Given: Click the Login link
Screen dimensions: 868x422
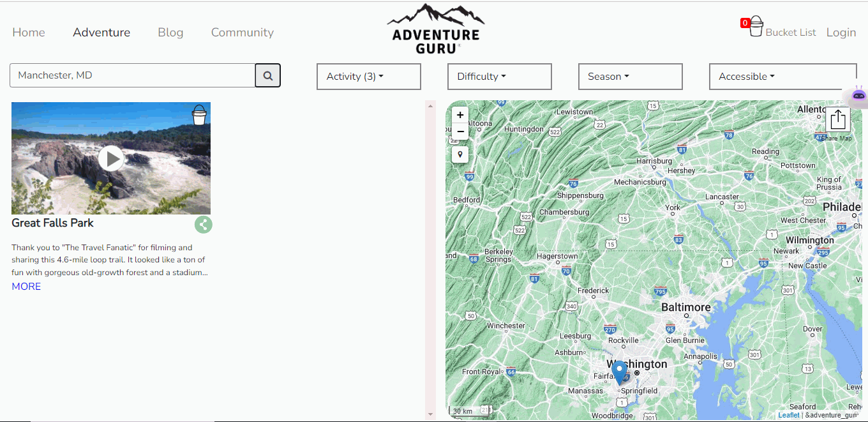Looking at the screenshot, I should 841,33.
